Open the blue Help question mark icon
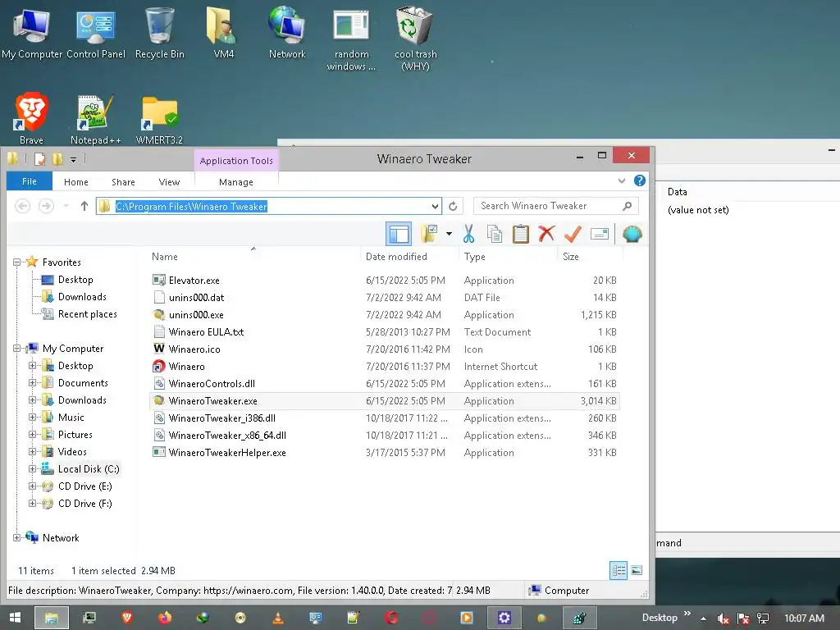840x630 pixels. point(640,180)
